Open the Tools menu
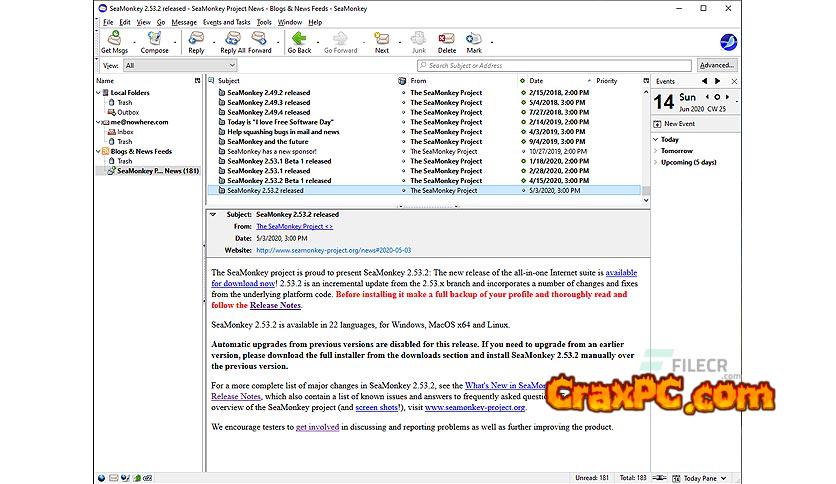 [264, 22]
